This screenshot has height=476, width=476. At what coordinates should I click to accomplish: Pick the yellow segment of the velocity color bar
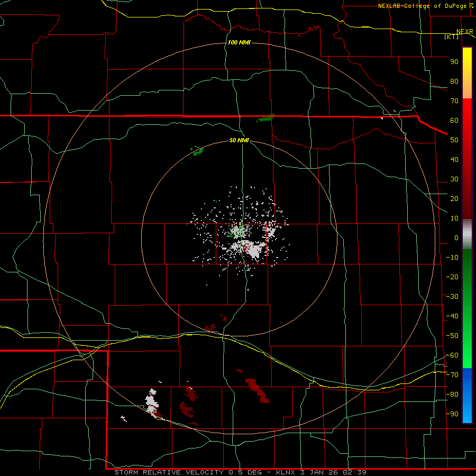click(x=467, y=73)
